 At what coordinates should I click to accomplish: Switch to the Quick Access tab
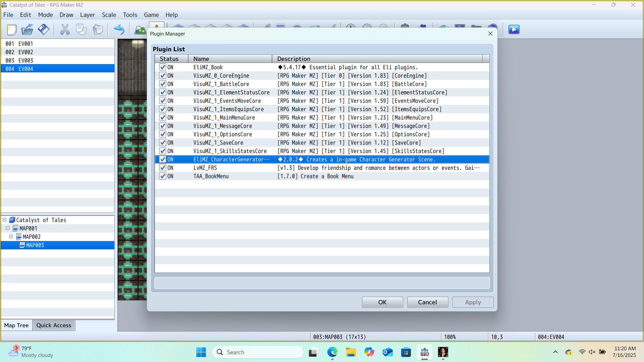tap(54, 325)
